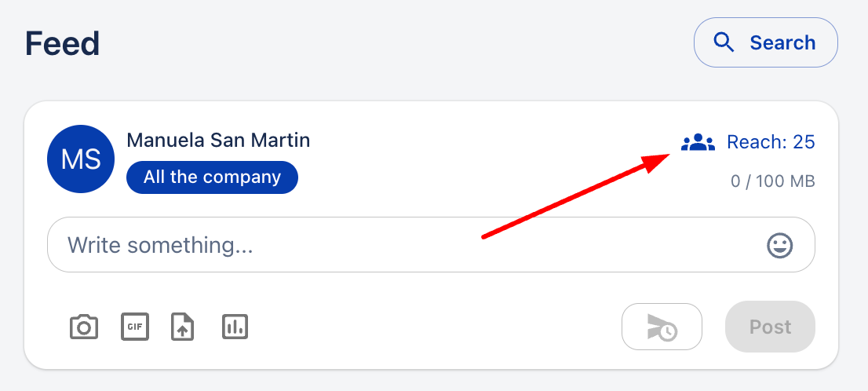Add a GIF to the post
The height and width of the screenshot is (391, 868).
[135, 326]
